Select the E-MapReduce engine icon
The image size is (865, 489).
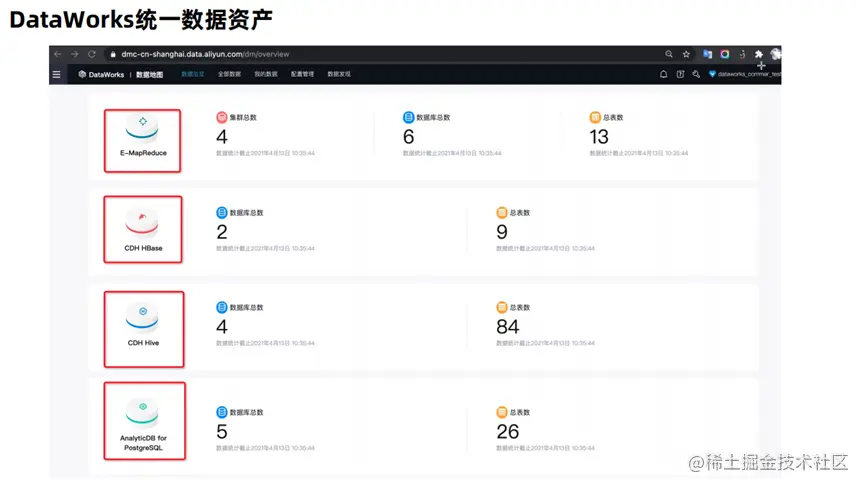pyautogui.click(x=142, y=128)
